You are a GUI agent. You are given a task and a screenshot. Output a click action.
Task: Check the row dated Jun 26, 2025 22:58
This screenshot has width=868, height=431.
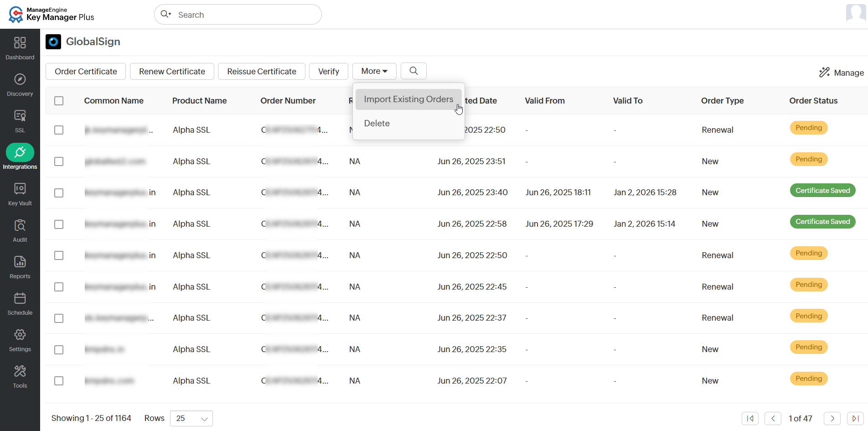pyautogui.click(x=59, y=224)
